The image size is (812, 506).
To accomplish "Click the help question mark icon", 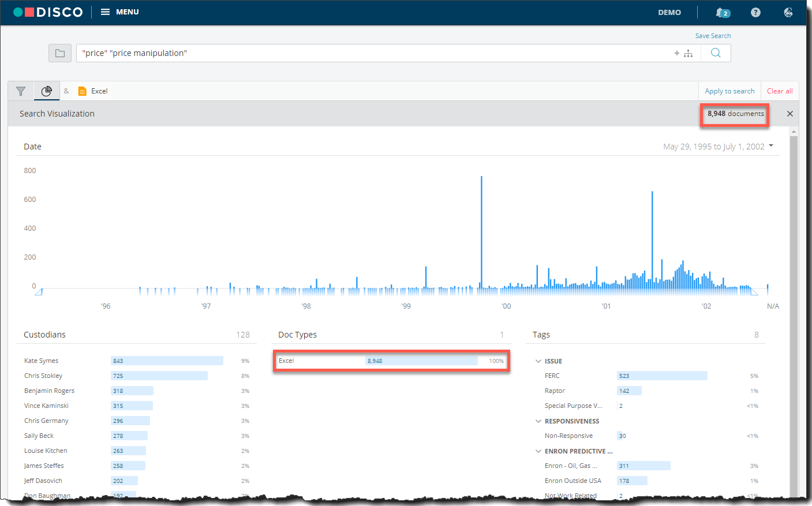I will tap(755, 12).
